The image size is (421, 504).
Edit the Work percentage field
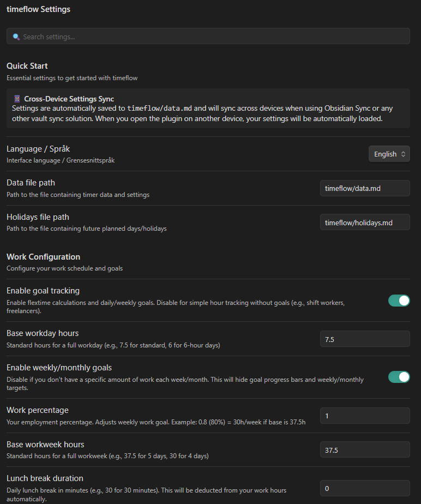[365, 416]
